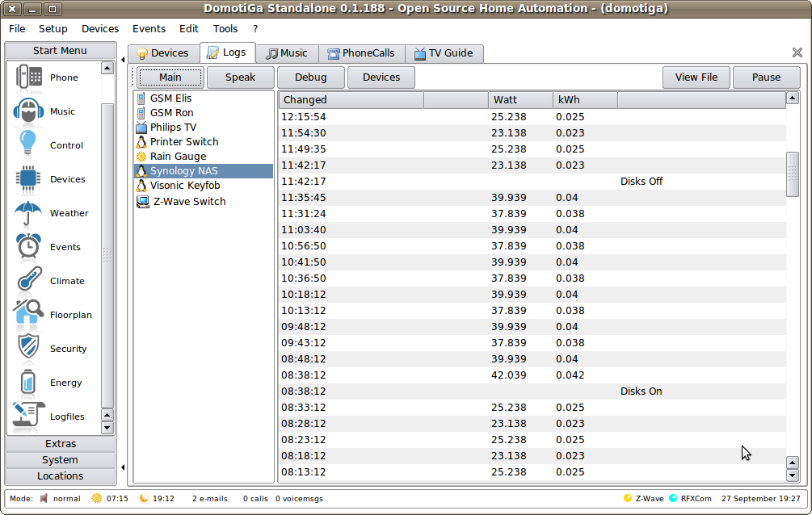Click the log table scroll up arrow
The width and height of the screenshot is (812, 515).
pos(793,98)
